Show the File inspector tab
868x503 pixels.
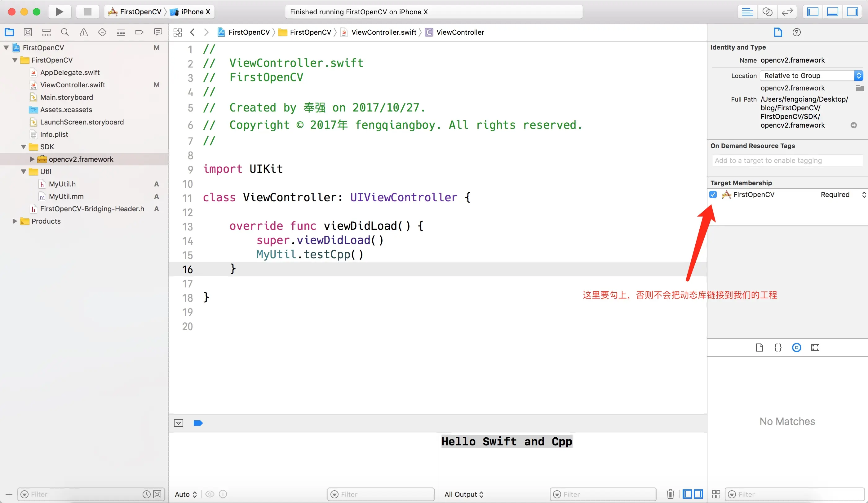[x=778, y=32]
